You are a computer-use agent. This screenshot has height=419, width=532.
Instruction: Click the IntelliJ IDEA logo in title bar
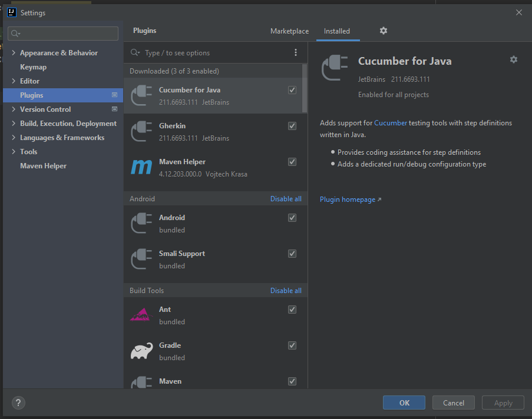point(12,12)
